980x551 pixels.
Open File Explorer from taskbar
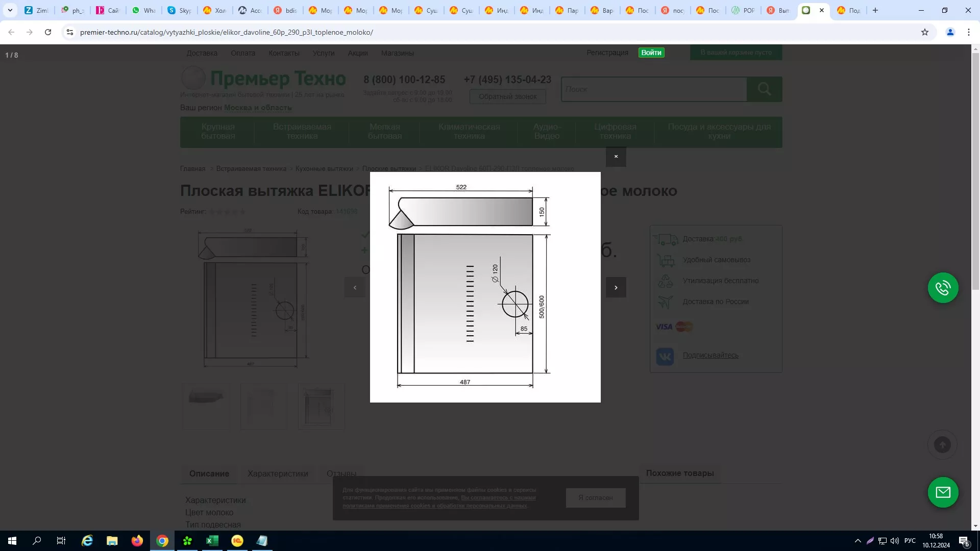(112, 541)
